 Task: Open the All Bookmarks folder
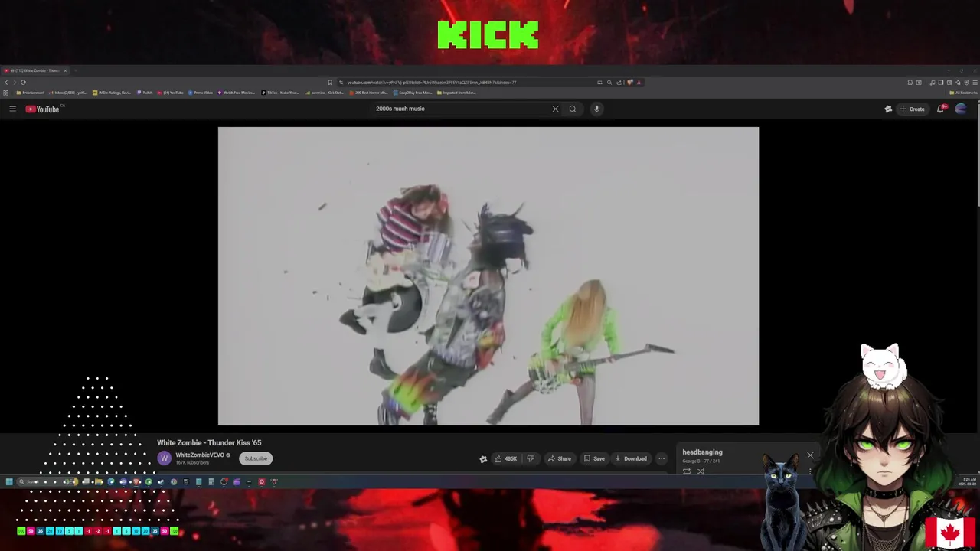[x=963, y=93]
